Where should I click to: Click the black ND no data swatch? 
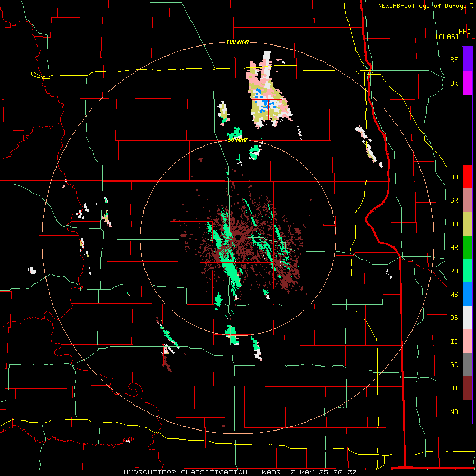(467, 411)
